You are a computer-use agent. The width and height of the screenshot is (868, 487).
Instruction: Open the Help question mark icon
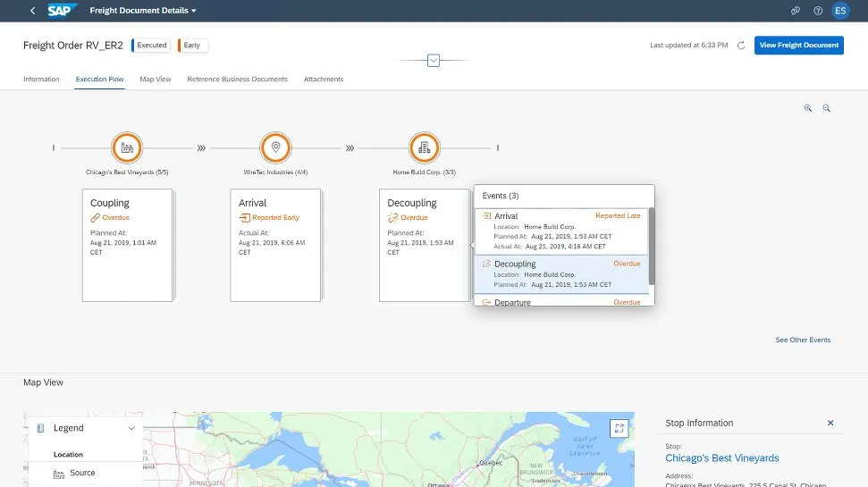(x=818, y=11)
